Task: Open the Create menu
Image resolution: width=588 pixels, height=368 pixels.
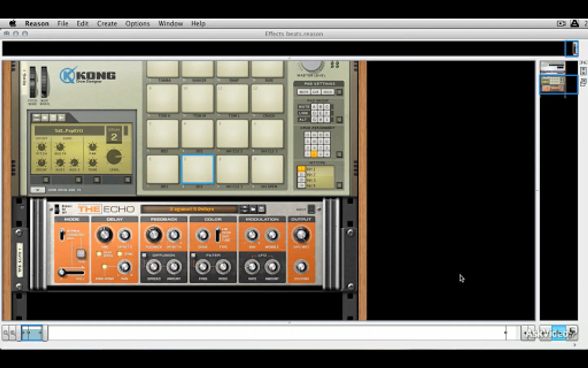Action: coord(107,24)
